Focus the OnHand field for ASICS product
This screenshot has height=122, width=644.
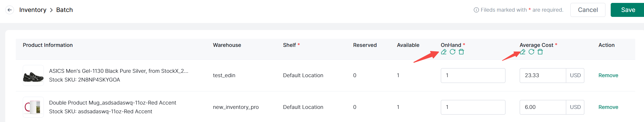pos(473,75)
